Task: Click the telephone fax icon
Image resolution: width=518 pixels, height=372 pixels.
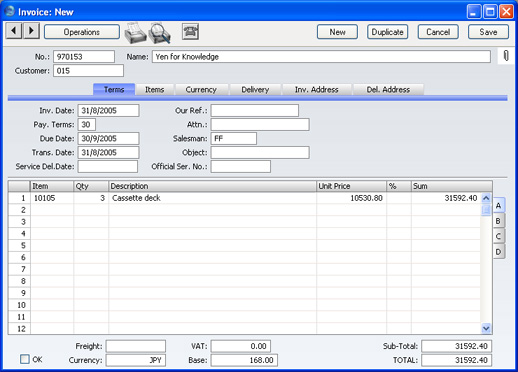Action: click(x=190, y=32)
